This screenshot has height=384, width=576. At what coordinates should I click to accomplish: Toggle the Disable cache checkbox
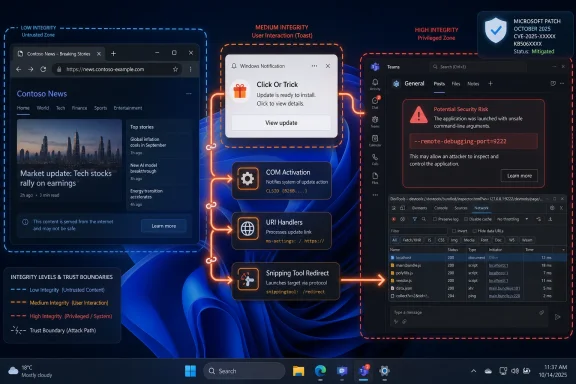(466, 219)
